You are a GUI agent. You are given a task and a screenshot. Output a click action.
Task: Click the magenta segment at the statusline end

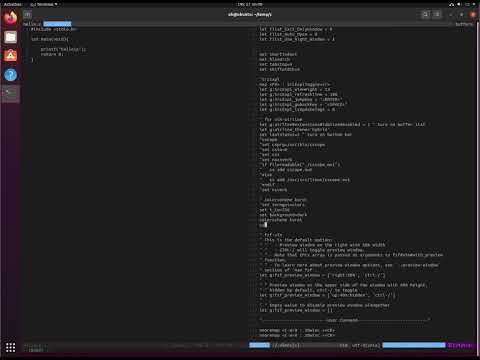tap(460, 345)
